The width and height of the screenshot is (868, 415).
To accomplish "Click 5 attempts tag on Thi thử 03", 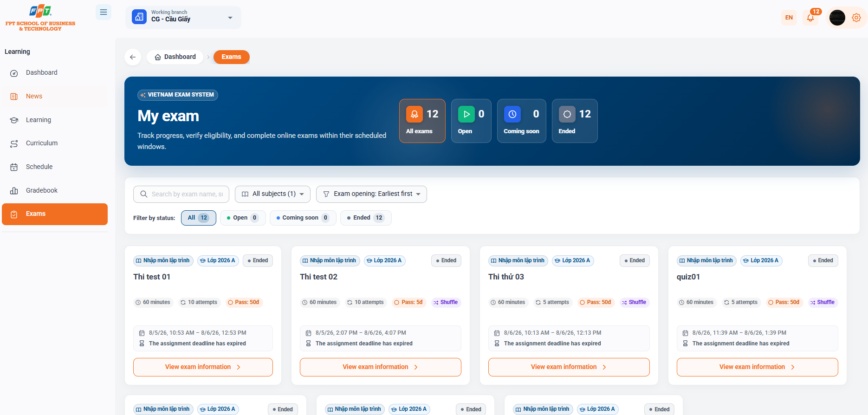I will coord(552,303).
